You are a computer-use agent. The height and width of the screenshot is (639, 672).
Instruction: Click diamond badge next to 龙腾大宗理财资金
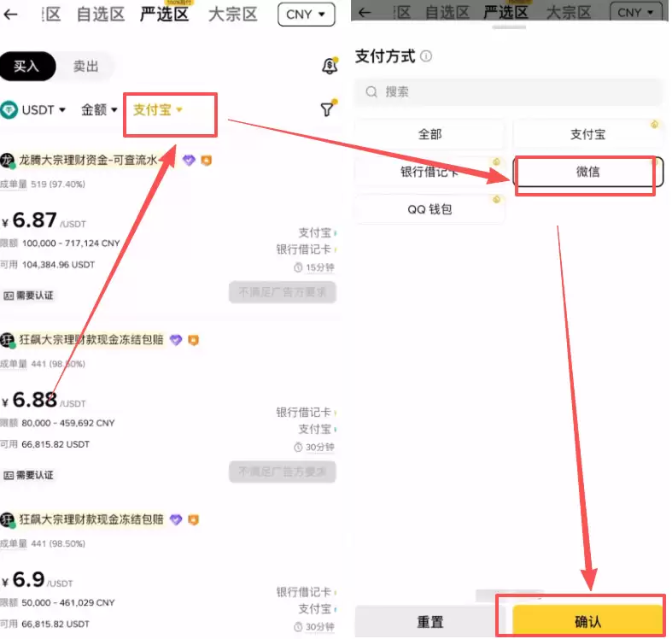point(189,161)
